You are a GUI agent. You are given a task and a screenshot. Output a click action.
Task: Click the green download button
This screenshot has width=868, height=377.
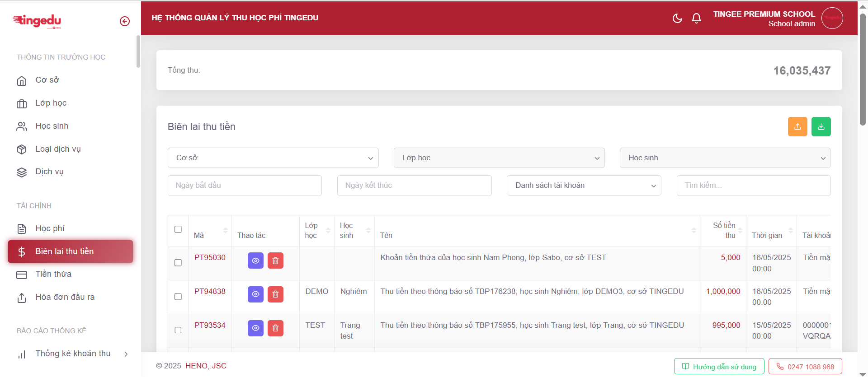tap(821, 127)
